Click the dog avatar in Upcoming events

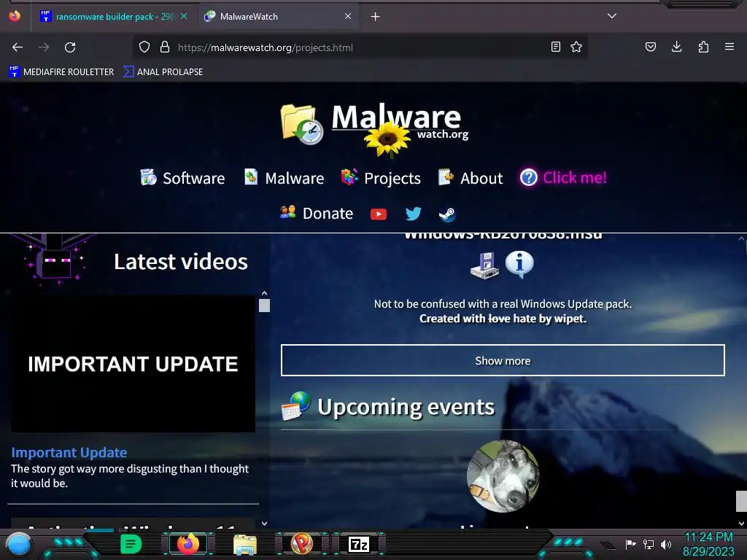click(503, 475)
